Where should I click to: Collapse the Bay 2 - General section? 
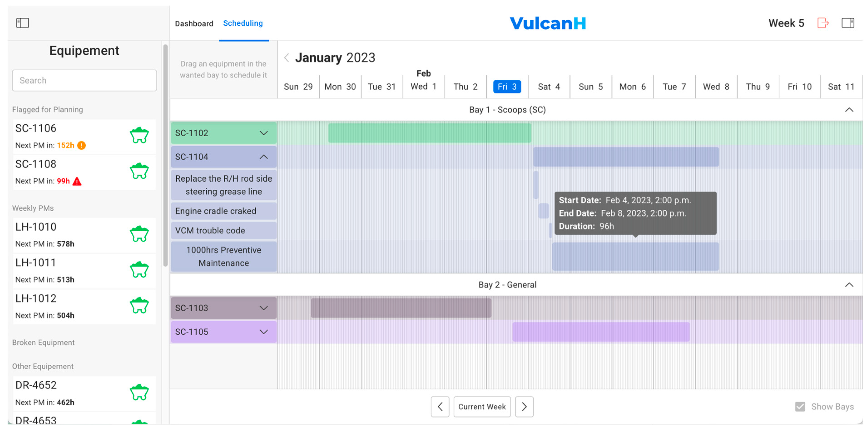849,285
